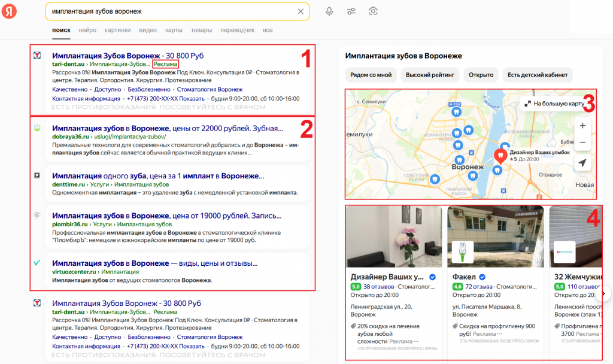Image resolution: width=613 pixels, height=364 pixels.
Task: Open search settings sliders icon
Action: tap(351, 11)
